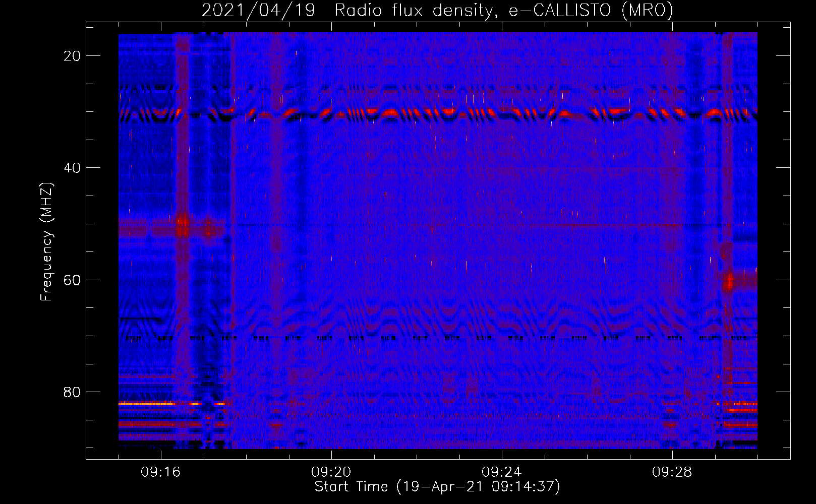
Task: Click the 'Frequency (MHZ)' axis label
Action: 46,242
